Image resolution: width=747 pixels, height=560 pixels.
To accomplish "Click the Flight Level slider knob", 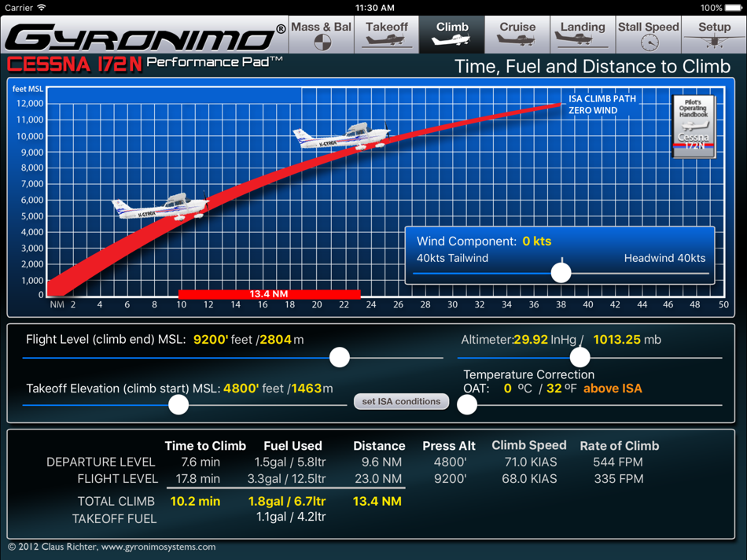I will pos(340,357).
